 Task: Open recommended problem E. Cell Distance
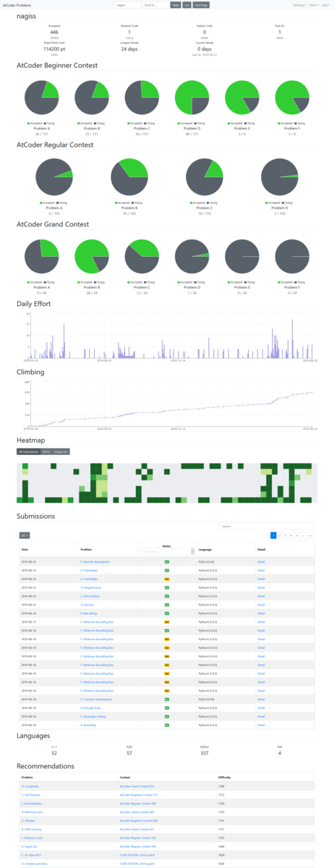coord(31,794)
